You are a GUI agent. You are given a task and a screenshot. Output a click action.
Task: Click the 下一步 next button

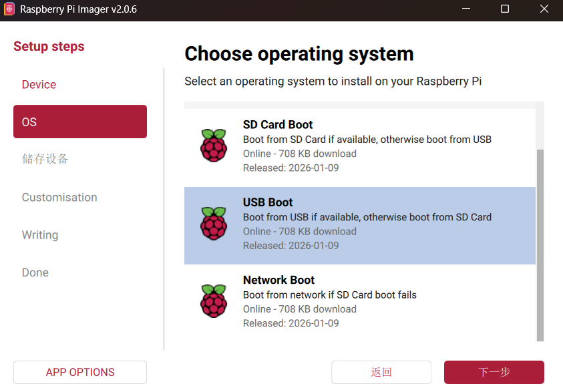(x=494, y=372)
